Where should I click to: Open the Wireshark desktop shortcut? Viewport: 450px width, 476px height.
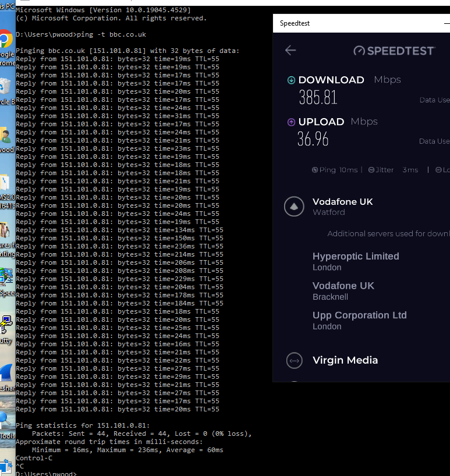[6, 372]
